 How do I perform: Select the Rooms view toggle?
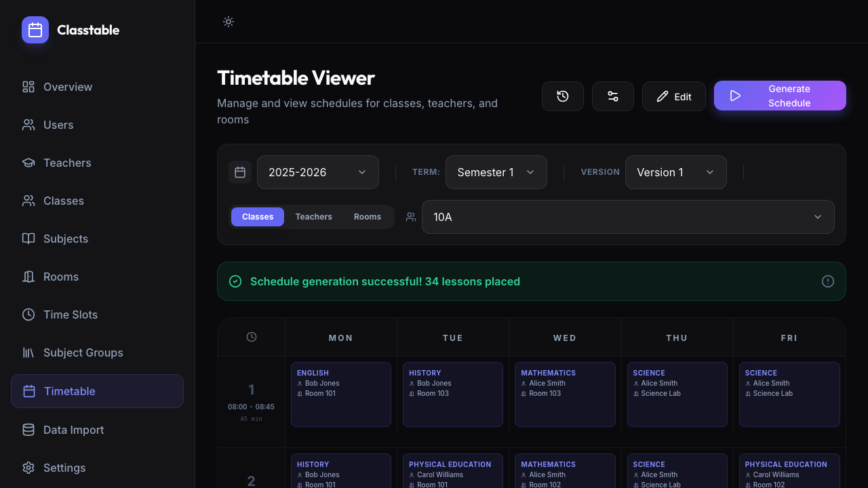coord(367,217)
